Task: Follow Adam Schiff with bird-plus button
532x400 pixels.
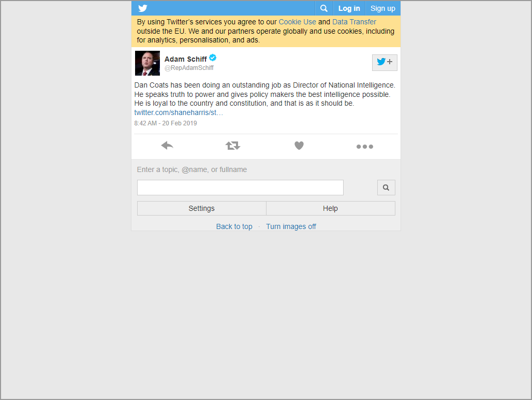Action: tap(385, 63)
